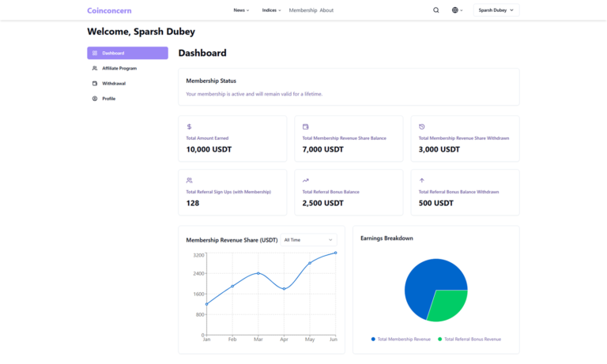Toggle Total Membership Revenue legend item

pos(401,339)
